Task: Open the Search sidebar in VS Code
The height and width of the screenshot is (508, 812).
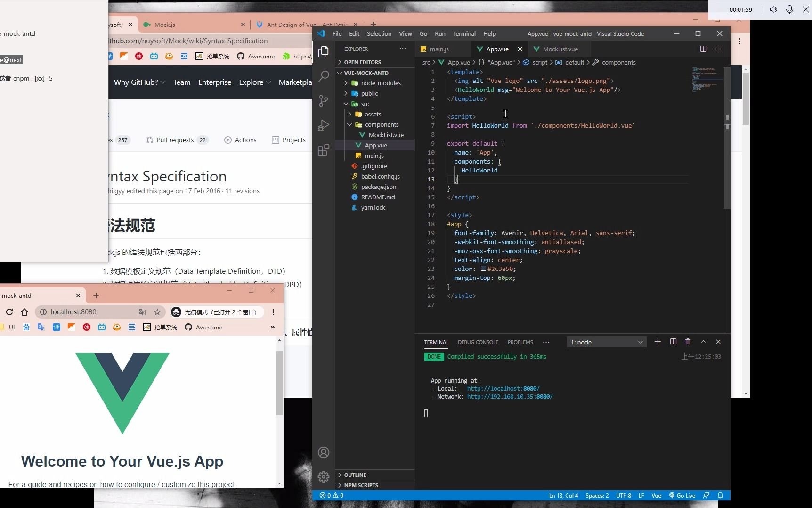Action: (324, 76)
